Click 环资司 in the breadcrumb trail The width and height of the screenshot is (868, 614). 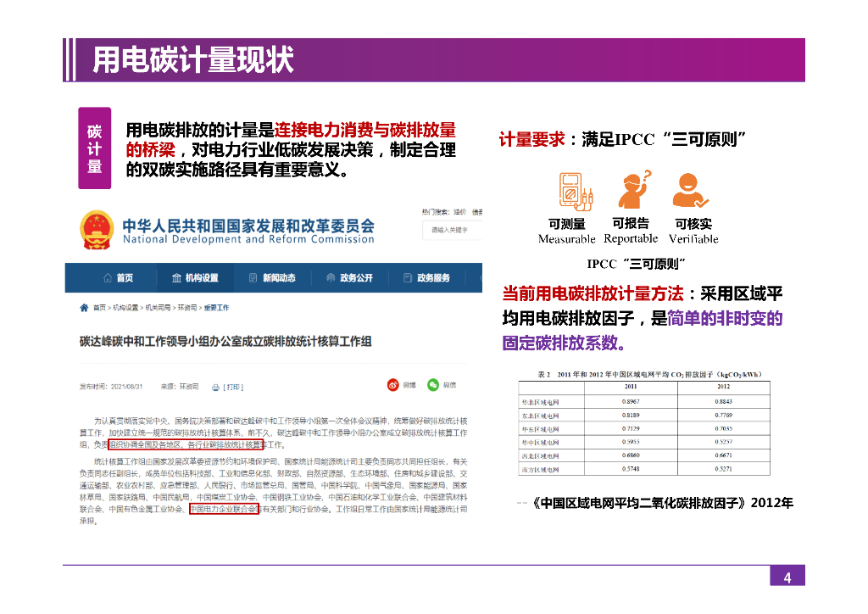click(187, 308)
